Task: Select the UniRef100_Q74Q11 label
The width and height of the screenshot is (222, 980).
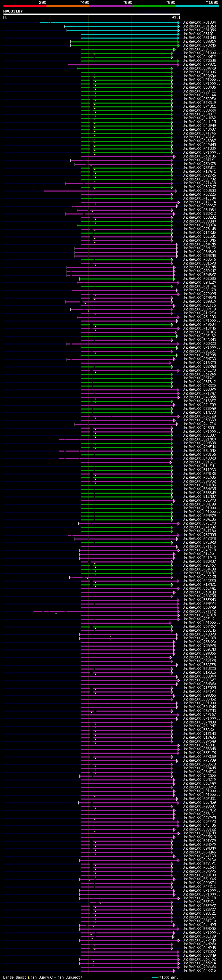Action: (x=199, y=106)
